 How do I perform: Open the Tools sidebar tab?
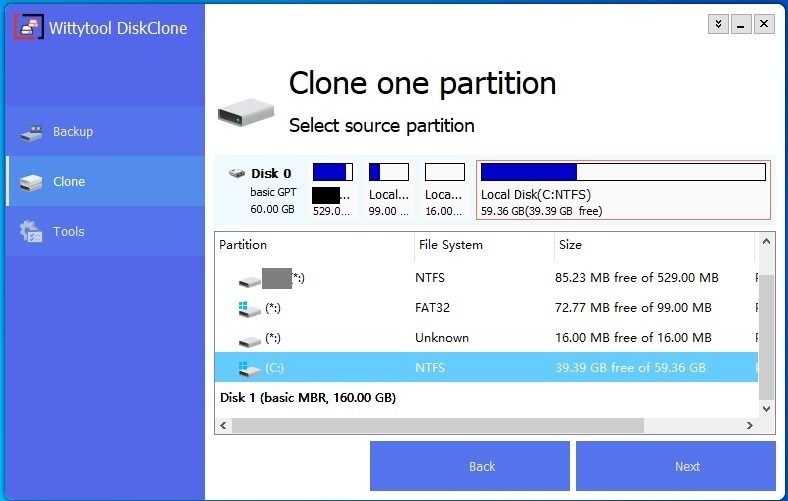click(x=105, y=231)
